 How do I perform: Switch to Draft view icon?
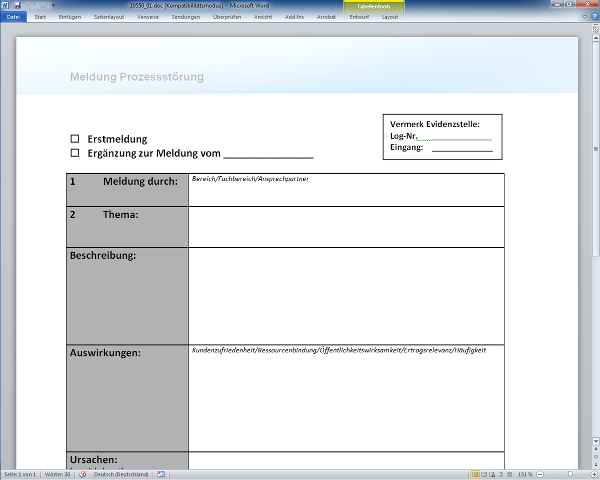point(510,474)
